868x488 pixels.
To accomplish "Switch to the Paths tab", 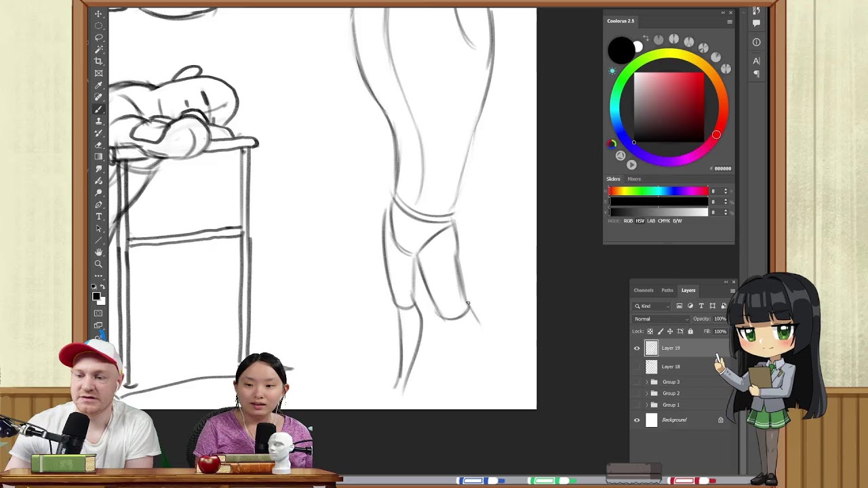I will tap(667, 290).
